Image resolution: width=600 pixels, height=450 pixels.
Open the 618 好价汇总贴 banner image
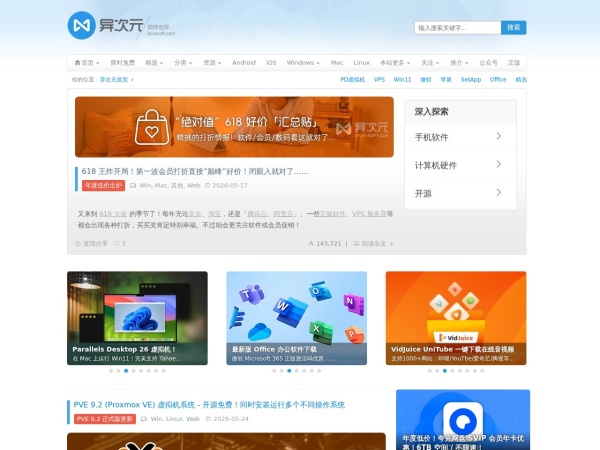click(x=234, y=127)
